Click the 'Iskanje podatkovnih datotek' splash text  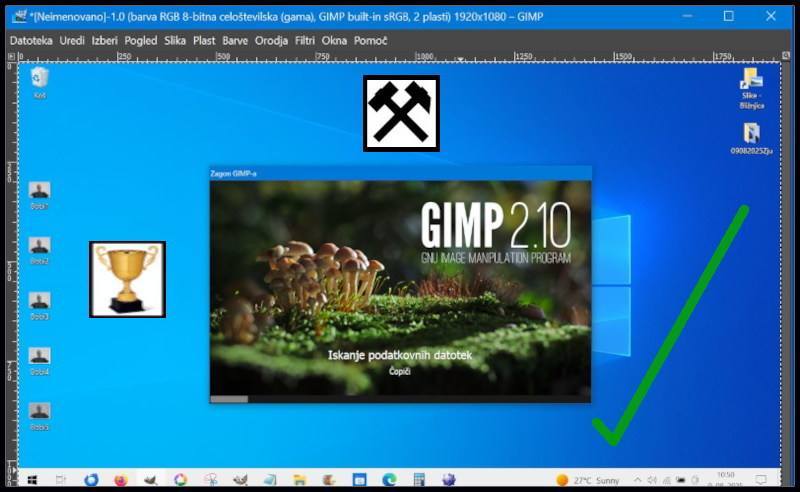pos(399,355)
